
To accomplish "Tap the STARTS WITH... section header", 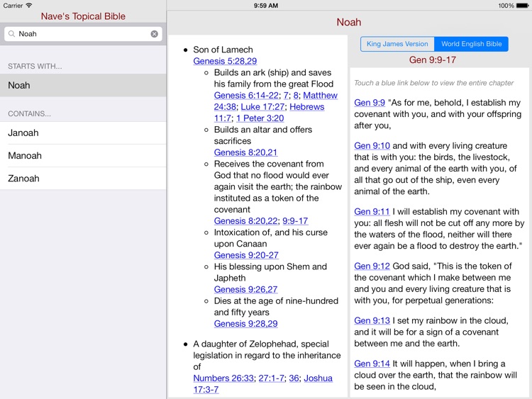I will pyautogui.click(x=35, y=67).
